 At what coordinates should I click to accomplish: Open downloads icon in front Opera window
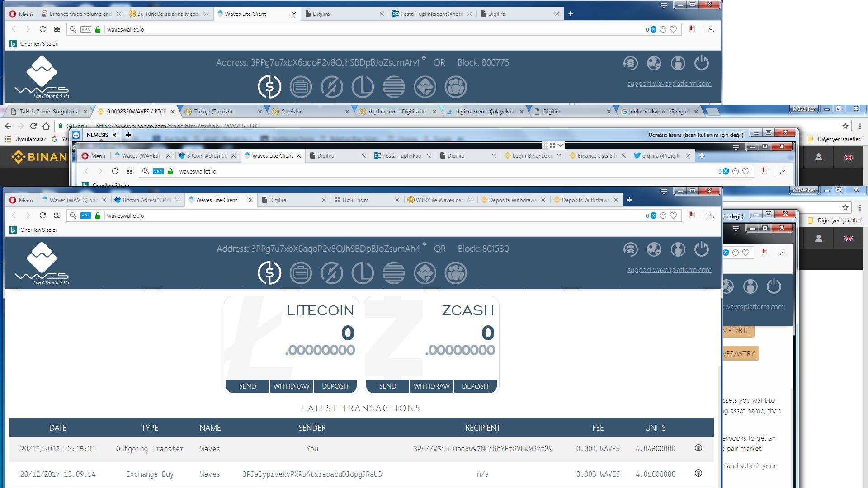click(711, 216)
